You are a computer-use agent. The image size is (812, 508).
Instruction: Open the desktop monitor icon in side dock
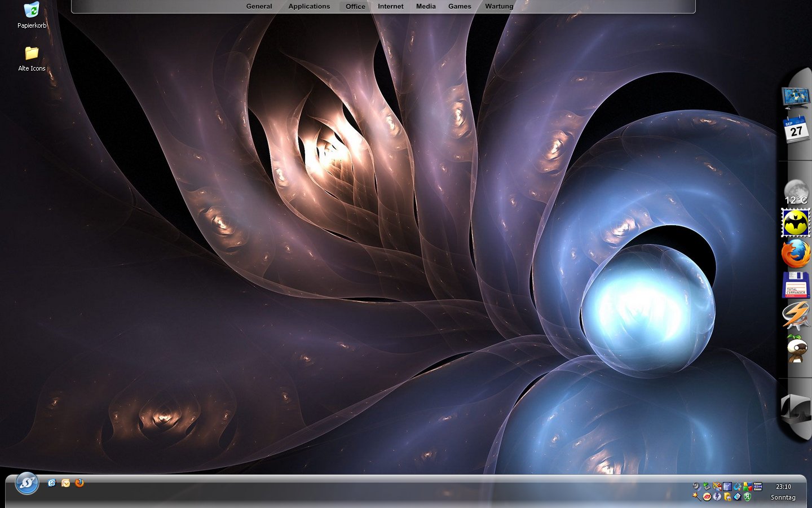click(795, 97)
